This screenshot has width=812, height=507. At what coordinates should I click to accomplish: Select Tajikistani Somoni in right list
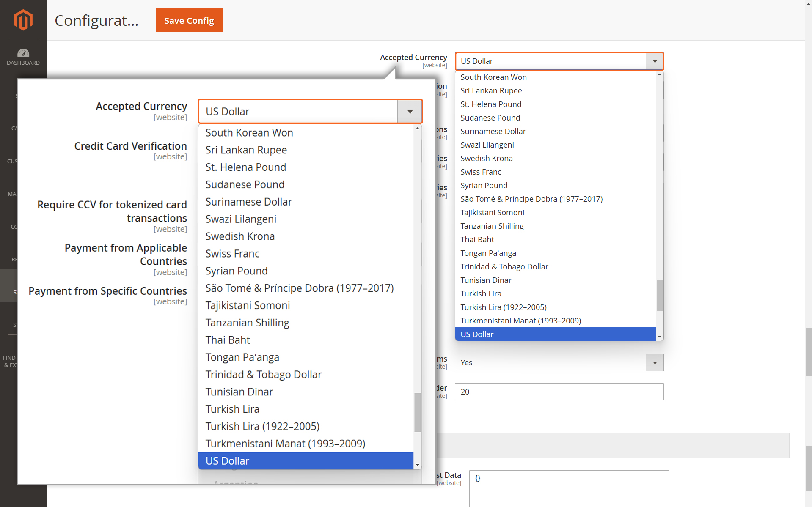click(x=556, y=212)
